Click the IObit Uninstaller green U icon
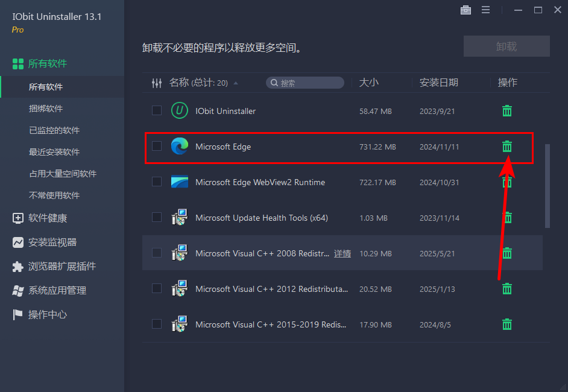 [x=179, y=110]
